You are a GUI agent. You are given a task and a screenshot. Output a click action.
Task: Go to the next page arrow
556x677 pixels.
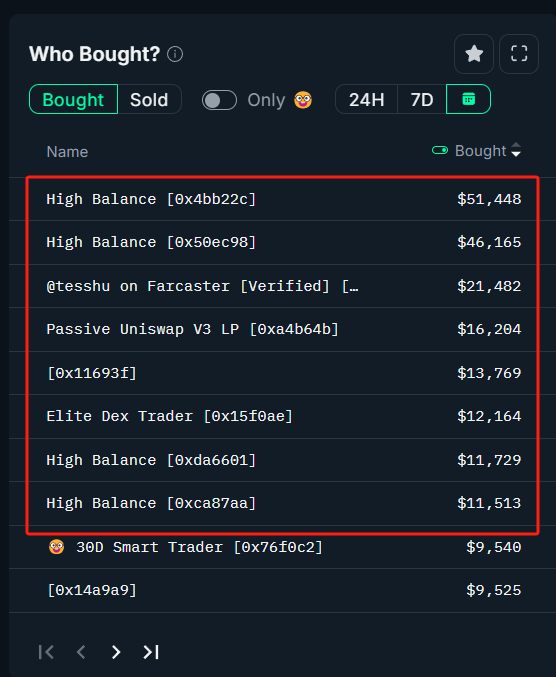tap(116, 652)
